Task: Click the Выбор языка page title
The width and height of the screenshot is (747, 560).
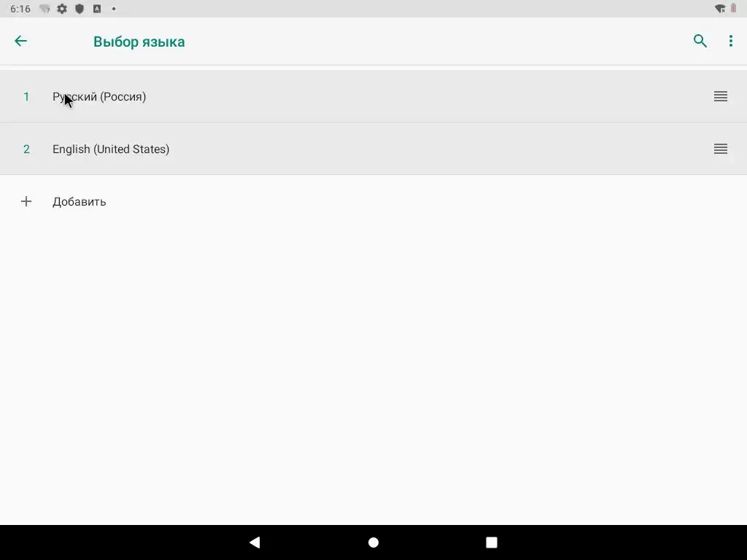Action: click(x=139, y=42)
